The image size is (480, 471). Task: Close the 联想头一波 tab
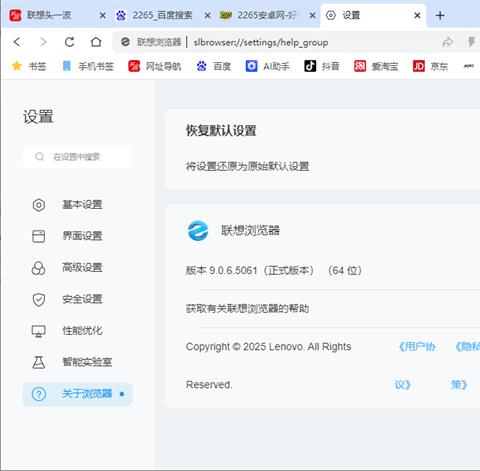[103, 15]
